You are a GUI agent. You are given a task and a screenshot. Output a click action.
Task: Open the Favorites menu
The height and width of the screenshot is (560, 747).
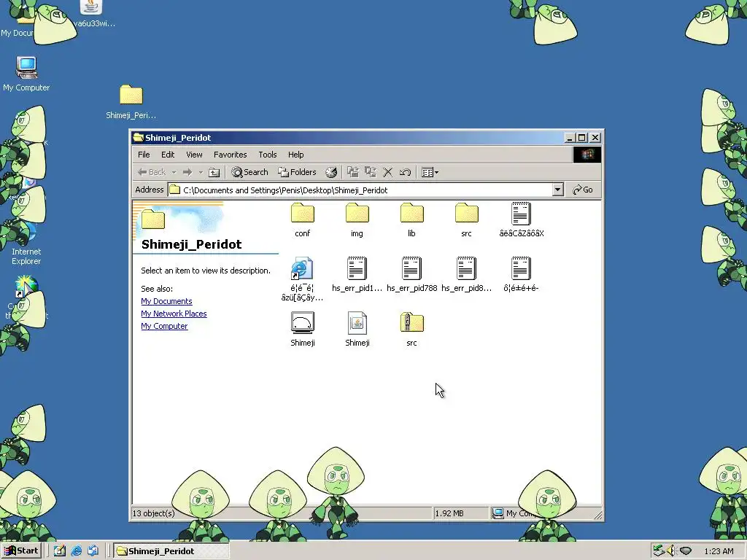click(x=230, y=155)
